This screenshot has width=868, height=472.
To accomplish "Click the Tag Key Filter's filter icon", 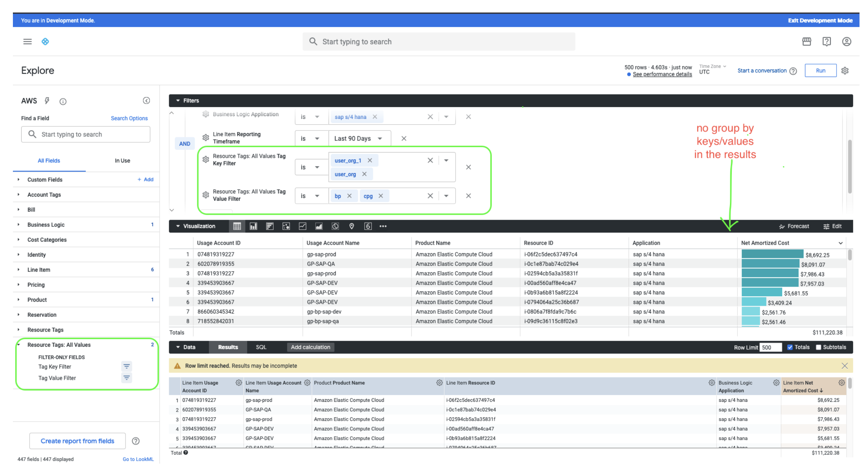I will (x=127, y=367).
